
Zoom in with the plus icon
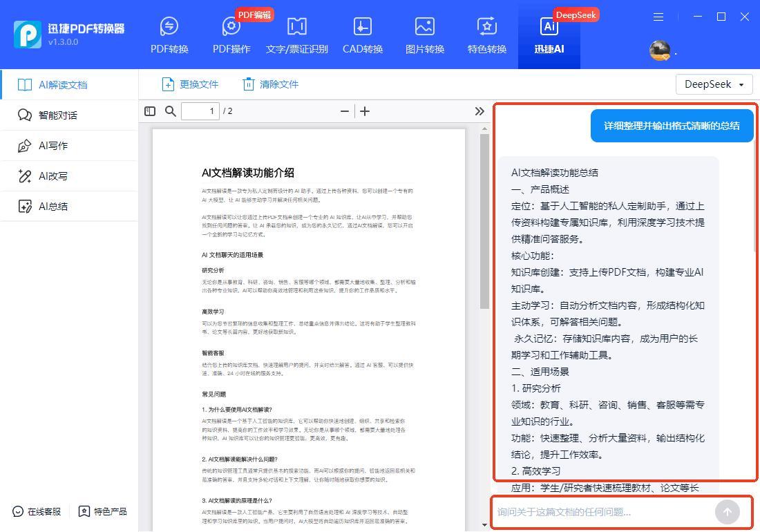[x=365, y=111]
